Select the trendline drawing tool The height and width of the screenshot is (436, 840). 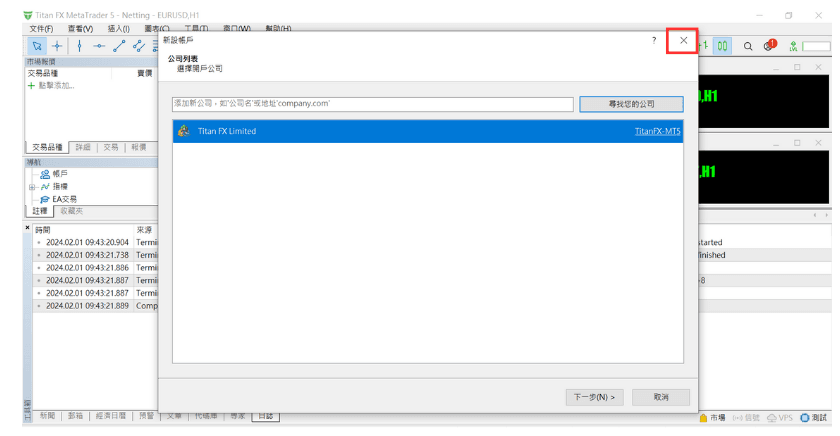click(119, 46)
